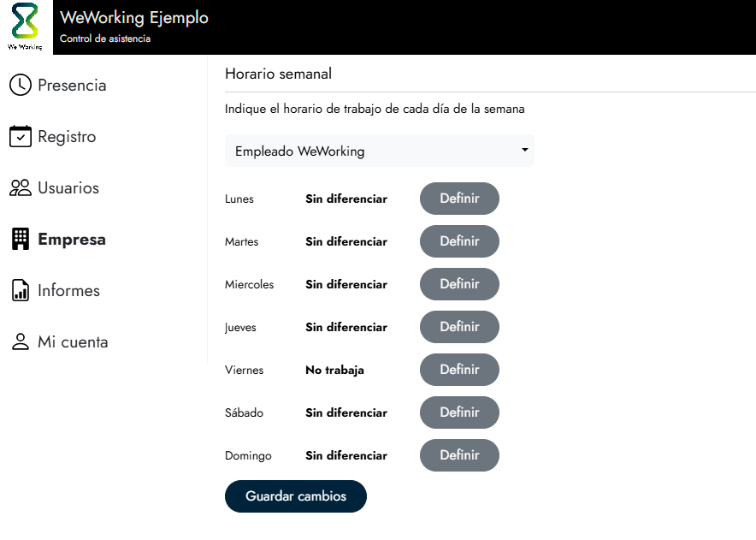Screen dimensions: 756x540
Task: Click the Presencia clock icon
Action: tap(20, 86)
